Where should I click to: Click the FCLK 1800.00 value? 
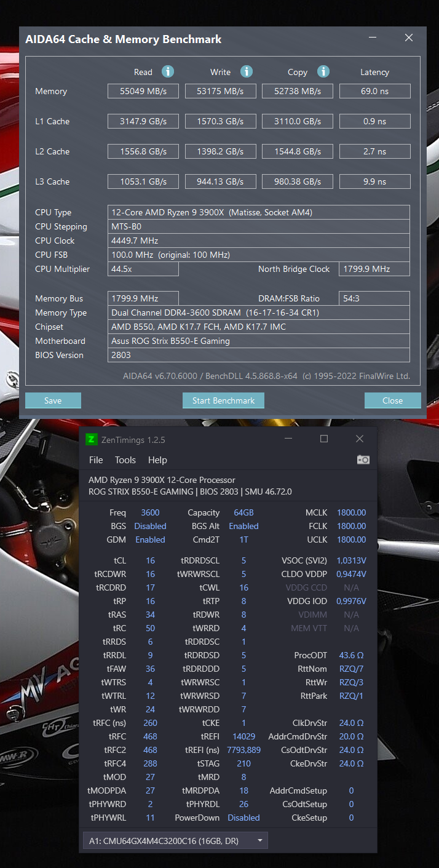(351, 526)
